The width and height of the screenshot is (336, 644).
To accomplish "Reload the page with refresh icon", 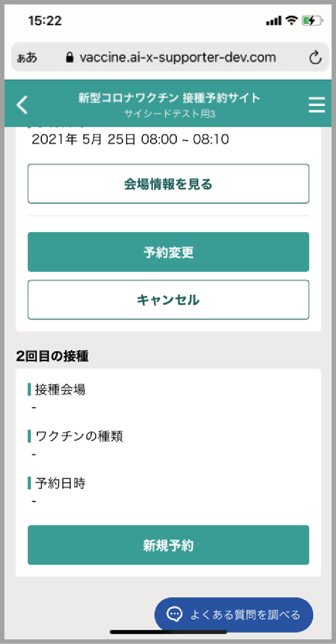I will point(315,58).
